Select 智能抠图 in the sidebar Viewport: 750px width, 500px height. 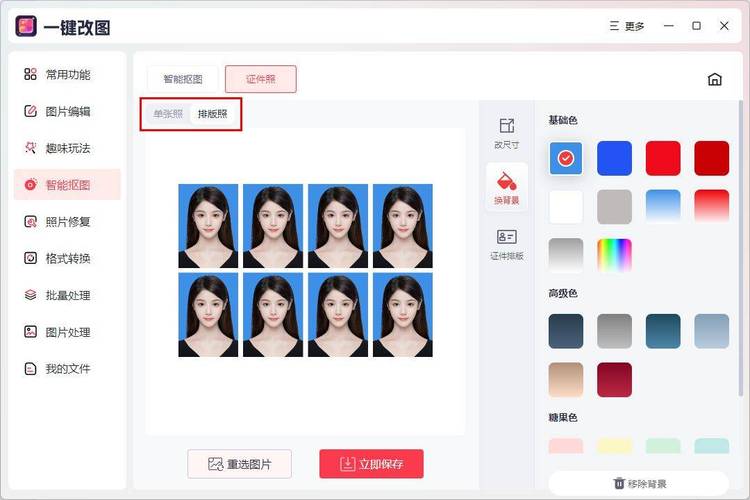tap(67, 185)
